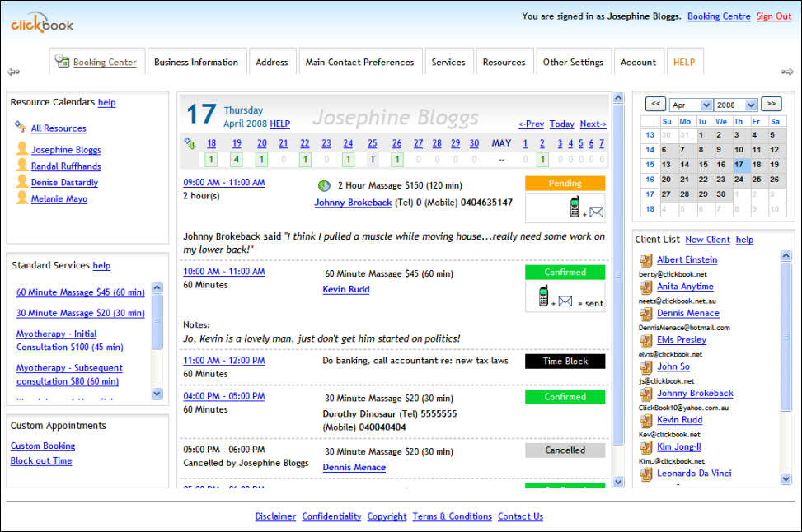802x532 pixels.
Task: Click the clickbook logo
Action: (42, 22)
